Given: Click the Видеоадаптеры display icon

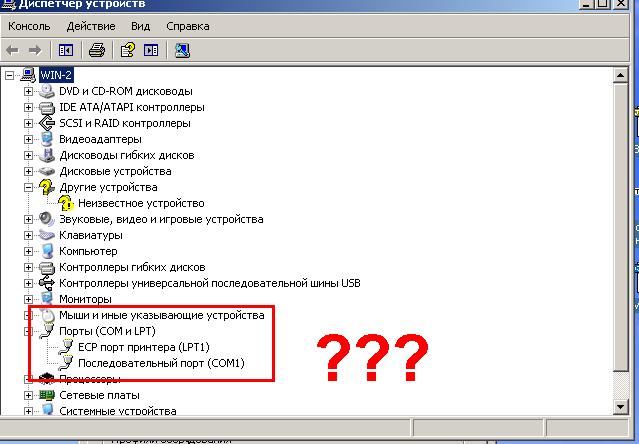Looking at the screenshot, I should pos(47,139).
